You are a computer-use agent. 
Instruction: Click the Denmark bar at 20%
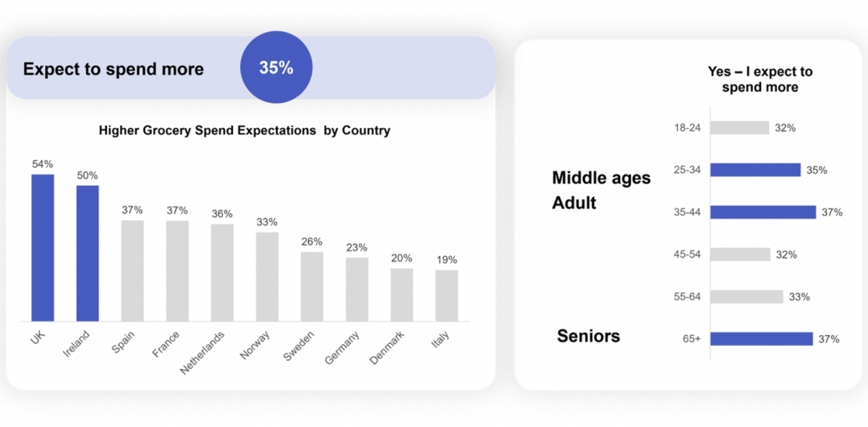(401, 295)
